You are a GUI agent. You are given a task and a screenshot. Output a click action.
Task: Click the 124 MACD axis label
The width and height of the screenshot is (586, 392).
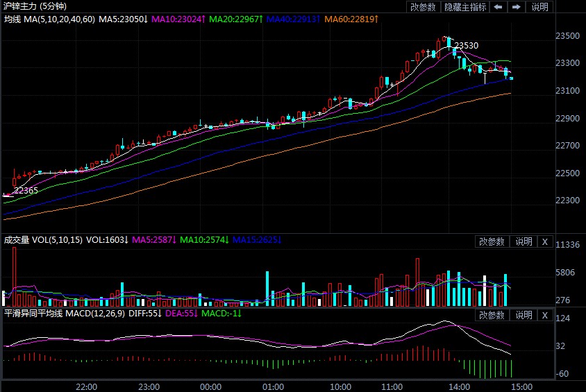point(563,318)
